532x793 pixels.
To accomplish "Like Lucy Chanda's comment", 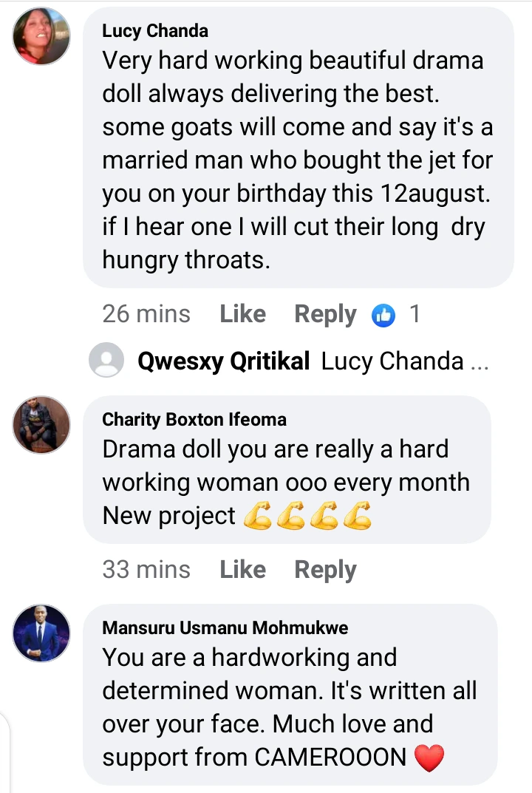I will coord(242,314).
